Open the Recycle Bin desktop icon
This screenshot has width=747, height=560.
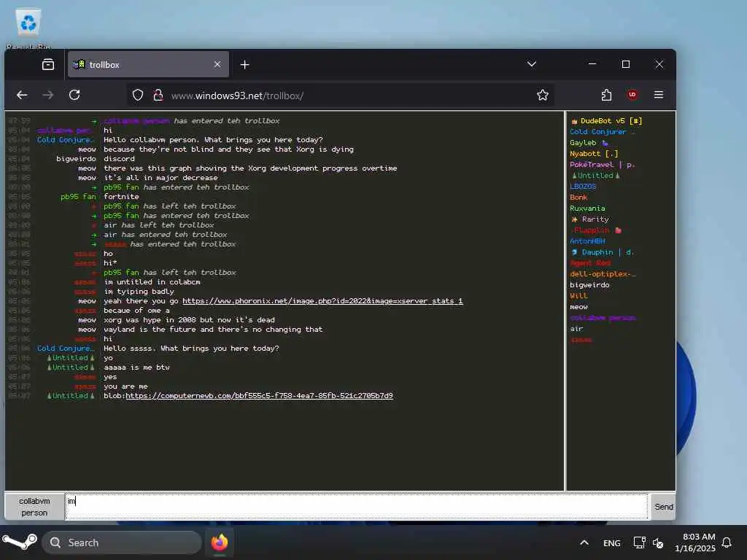click(28, 28)
